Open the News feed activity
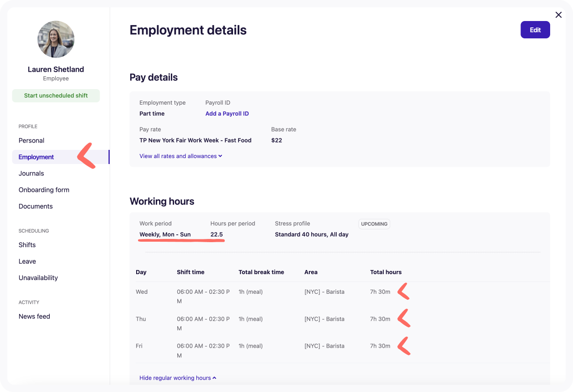This screenshot has width=573, height=392. point(34,316)
